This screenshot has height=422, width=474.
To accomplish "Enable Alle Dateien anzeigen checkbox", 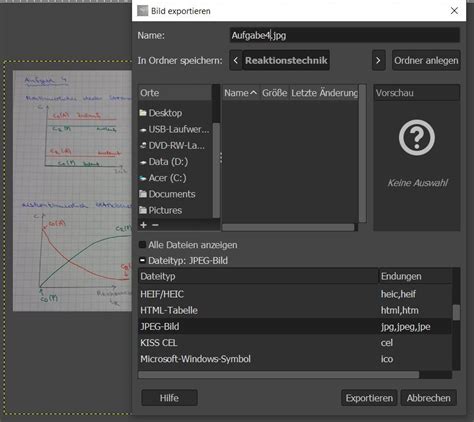I will [x=142, y=245].
